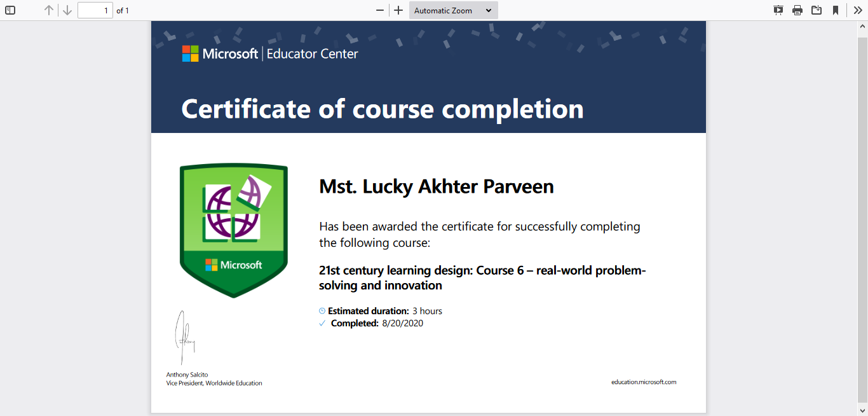868x416 pixels.
Task: Expand the tools menu chevrons
Action: click(858, 10)
